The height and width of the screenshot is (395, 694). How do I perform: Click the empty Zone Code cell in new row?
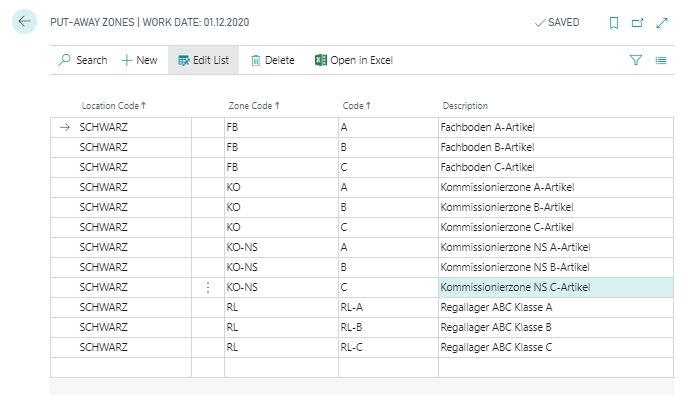click(281, 368)
